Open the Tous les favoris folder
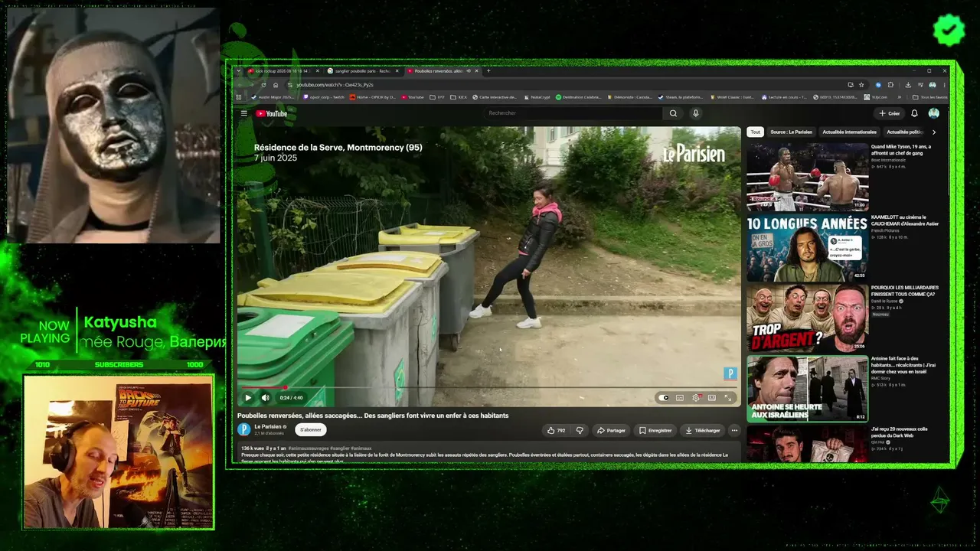The height and width of the screenshot is (551, 980). [931, 97]
